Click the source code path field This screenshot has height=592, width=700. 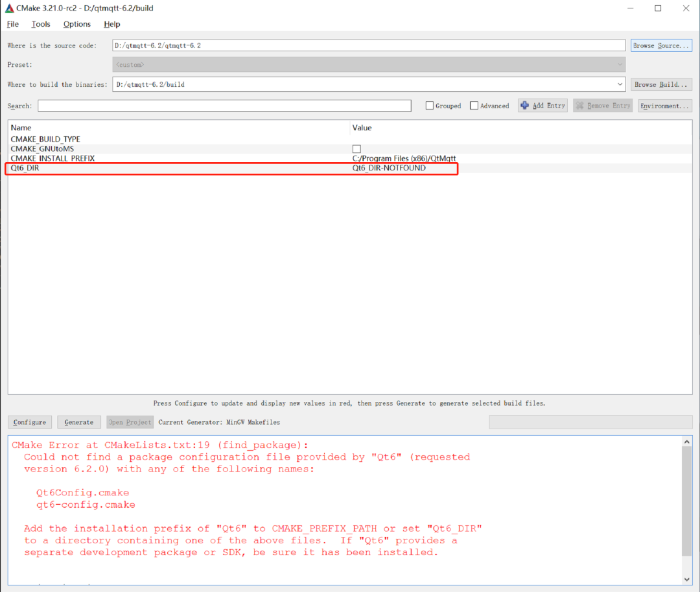(369, 45)
